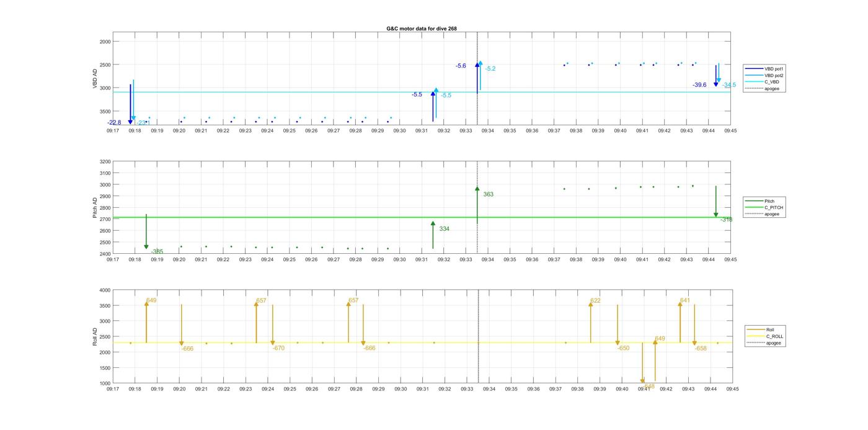Select the "C_VBD" legend entry
The height and width of the screenshot is (430, 868).
(763, 82)
